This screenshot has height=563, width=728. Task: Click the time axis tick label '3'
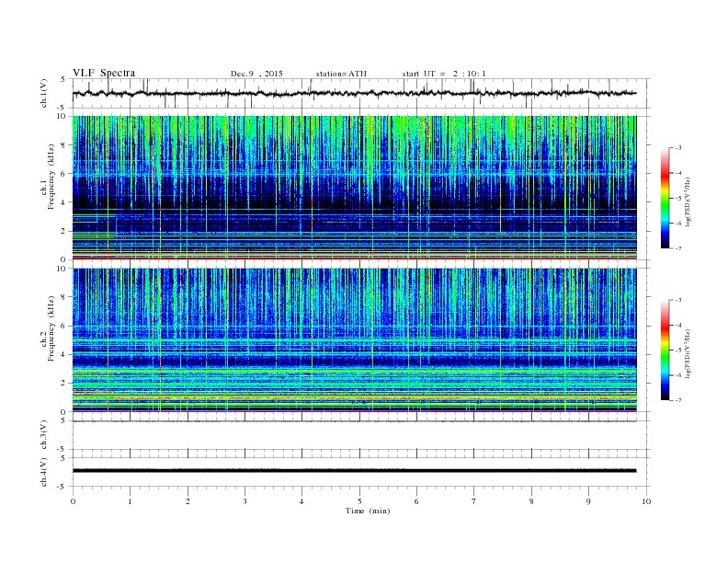pyautogui.click(x=245, y=501)
